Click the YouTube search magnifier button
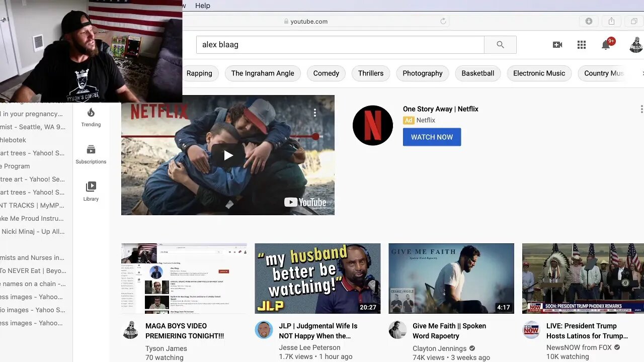 (x=500, y=45)
